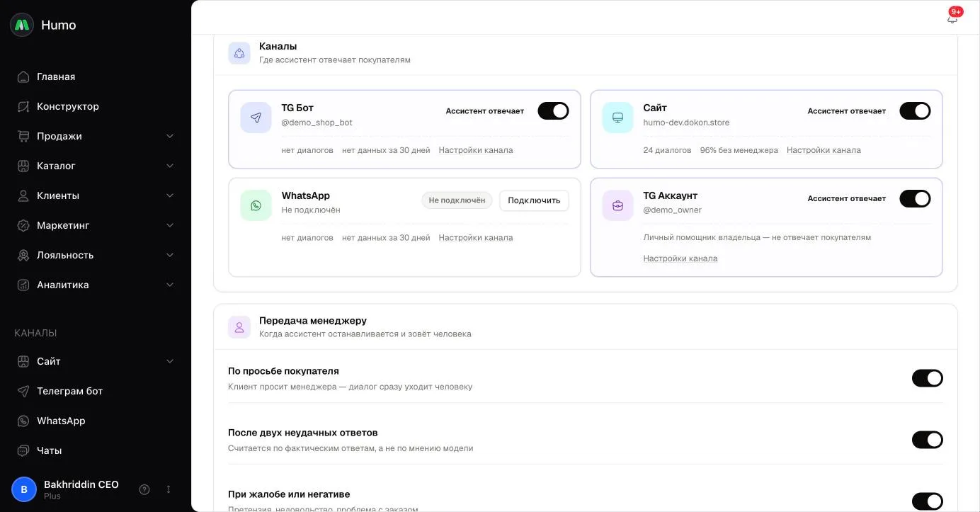Image resolution: width=980 pixels, height=512 pixels.
Task: Toggle assistant replies for TG Бот
Action: click(x=553, y=111)
